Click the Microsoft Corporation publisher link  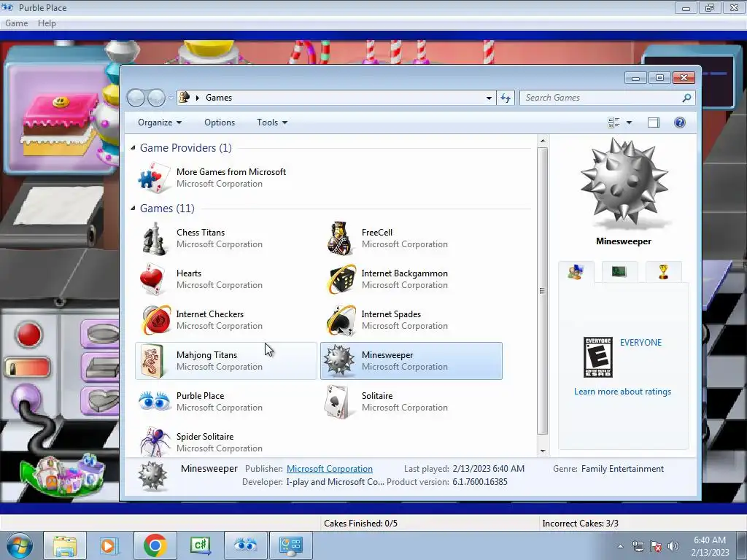pyautogui.click(x=330, y=469)
